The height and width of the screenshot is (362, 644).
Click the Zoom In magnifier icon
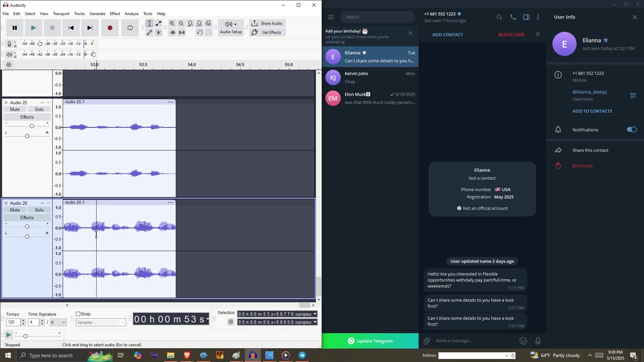tap(172, 24)
